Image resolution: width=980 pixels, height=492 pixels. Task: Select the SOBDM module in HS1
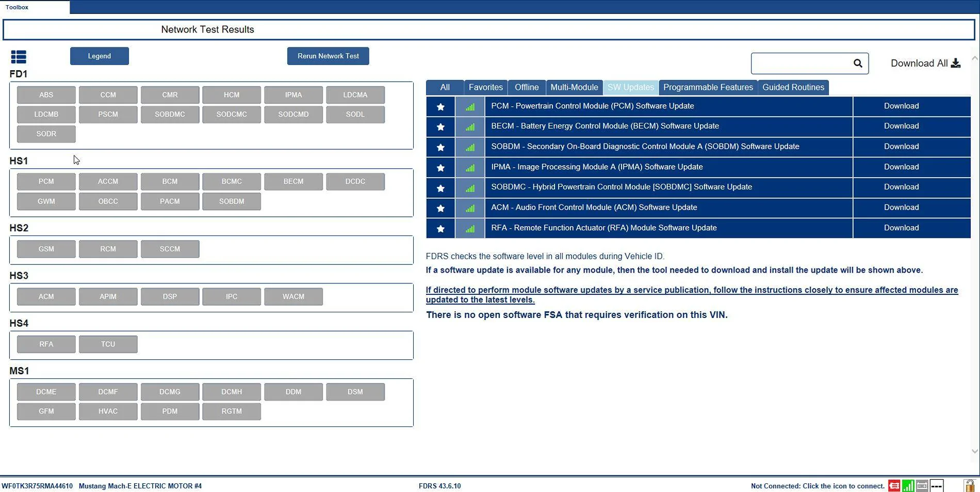point(232,201)
